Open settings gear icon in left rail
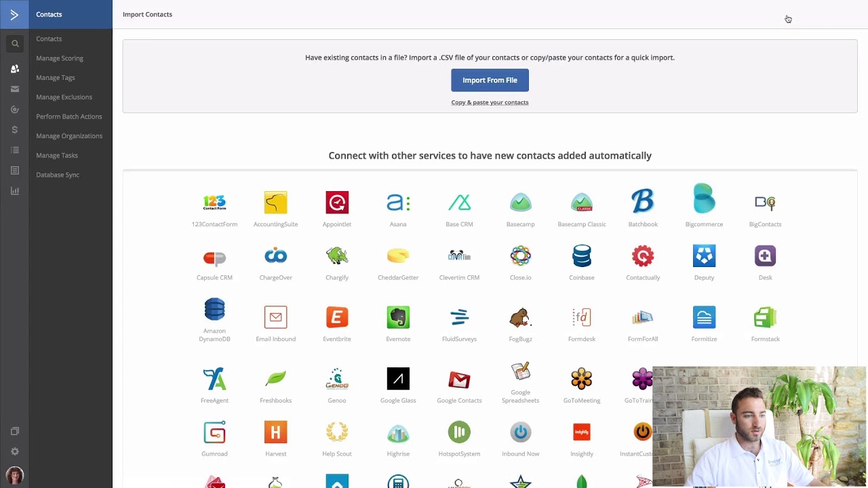 [x=15, y=451]
